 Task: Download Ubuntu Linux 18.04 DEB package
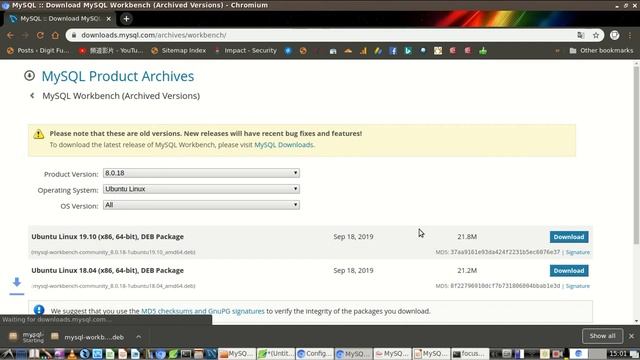point(569,271)
